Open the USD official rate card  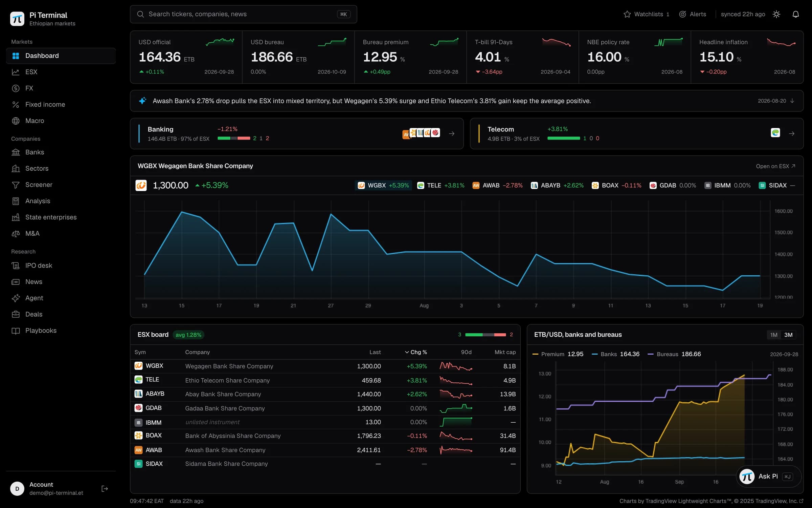186,57
